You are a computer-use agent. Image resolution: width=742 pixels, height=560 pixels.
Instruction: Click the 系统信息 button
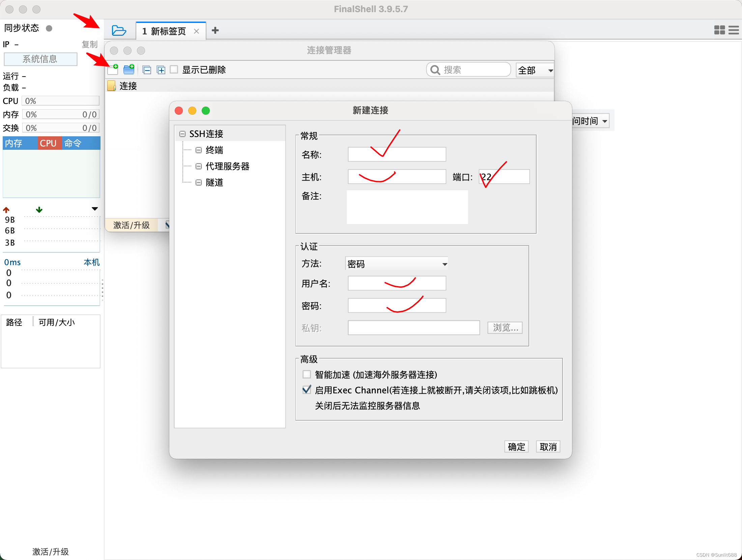pos(40,59)
